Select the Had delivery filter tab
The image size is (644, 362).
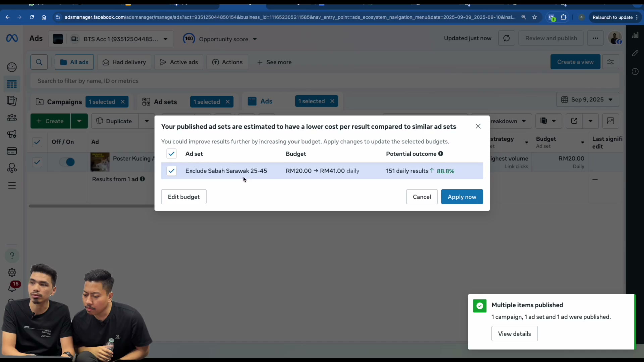tap(124, 62)
